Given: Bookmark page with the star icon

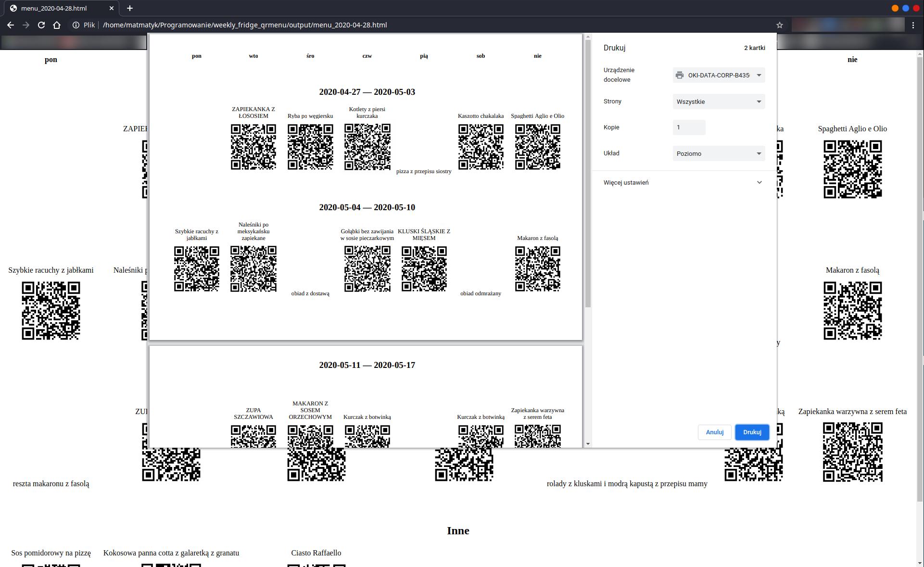Looking at the screenshot, I should tap(779, 25).
